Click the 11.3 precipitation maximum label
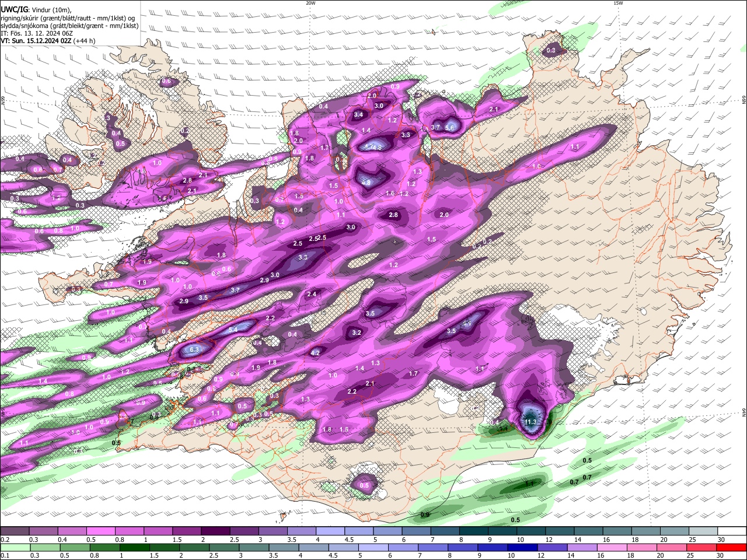Viewport: 747px width, 560px height. tap(530, 422)
